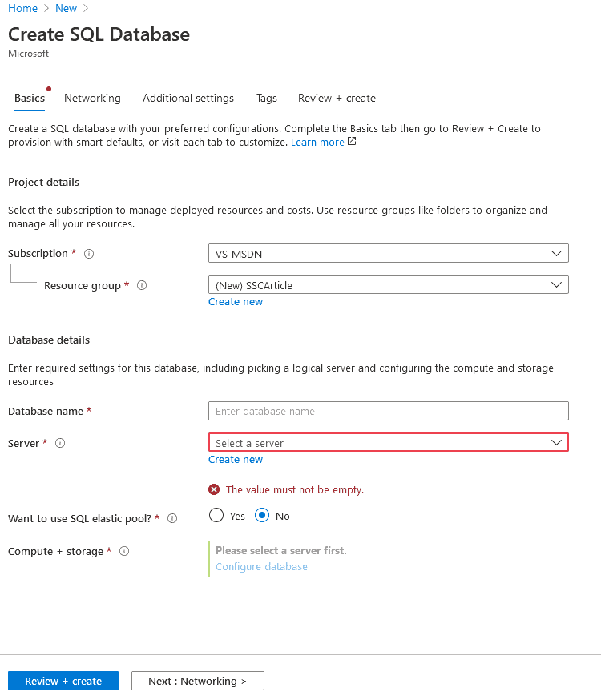
Task: Switch to the Networking tab
Action: click(x=92, y=99)
